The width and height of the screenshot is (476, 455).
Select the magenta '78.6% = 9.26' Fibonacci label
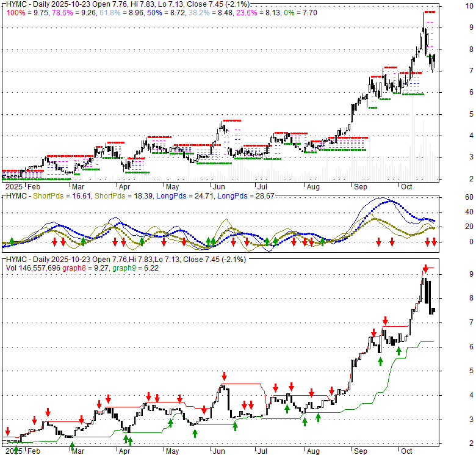pos(74,13)
